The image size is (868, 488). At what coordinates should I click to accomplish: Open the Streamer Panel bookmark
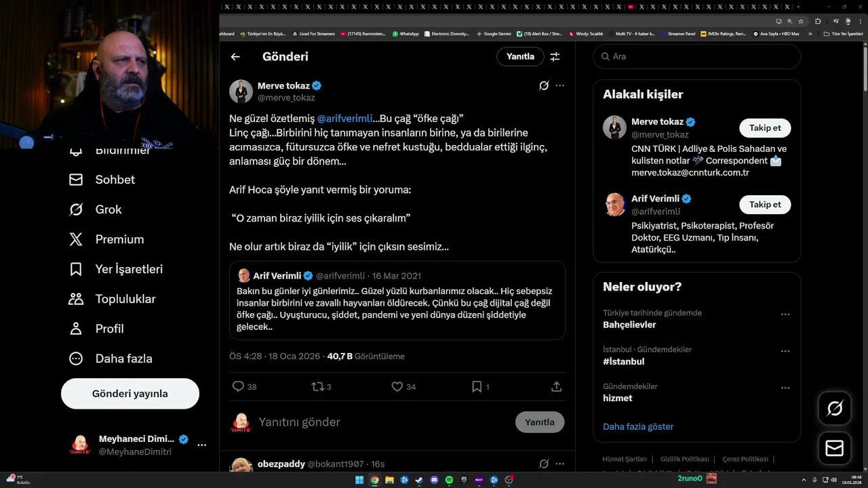coord(678,33)
